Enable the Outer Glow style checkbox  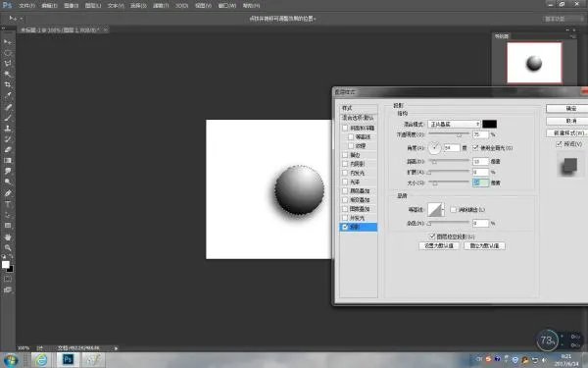click(345, 218)
